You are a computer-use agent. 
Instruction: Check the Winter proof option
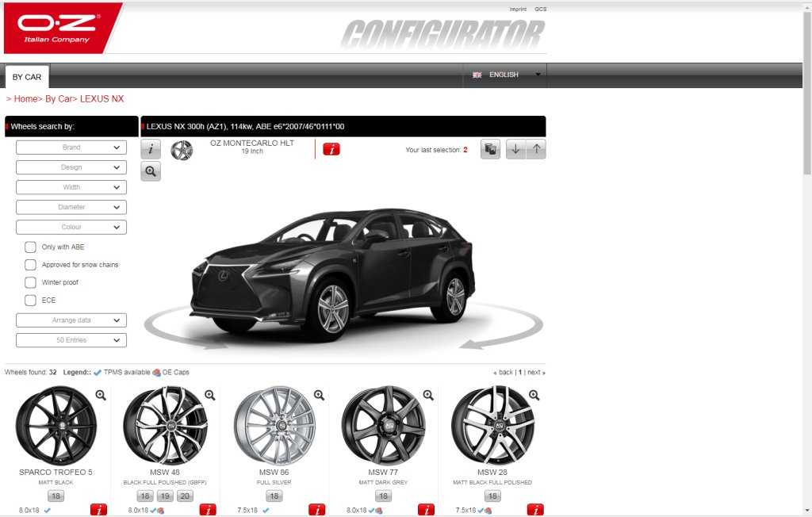tap(31, 282)
